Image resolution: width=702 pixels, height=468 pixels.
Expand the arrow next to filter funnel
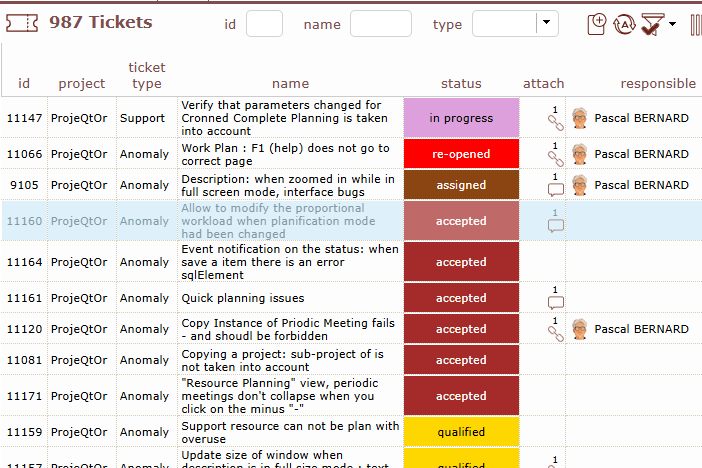673,24
